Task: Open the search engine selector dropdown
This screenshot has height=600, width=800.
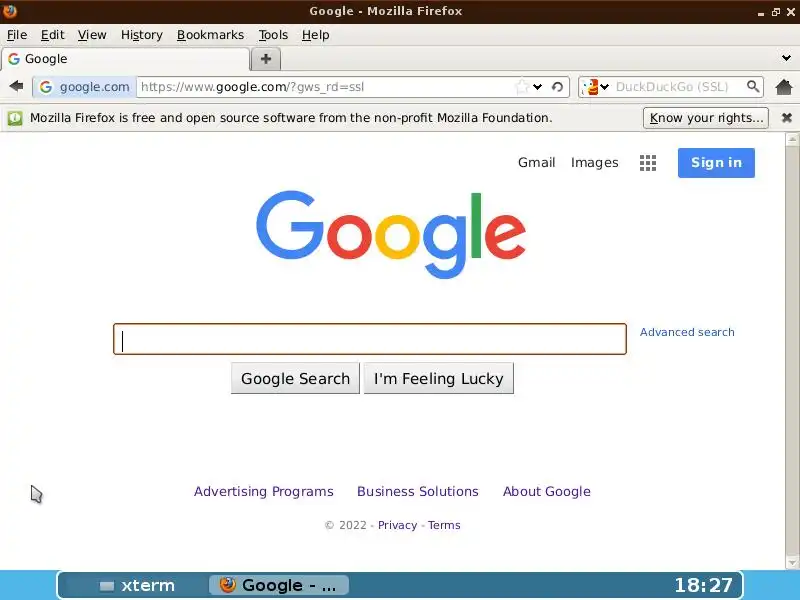Action: [605, 87]
